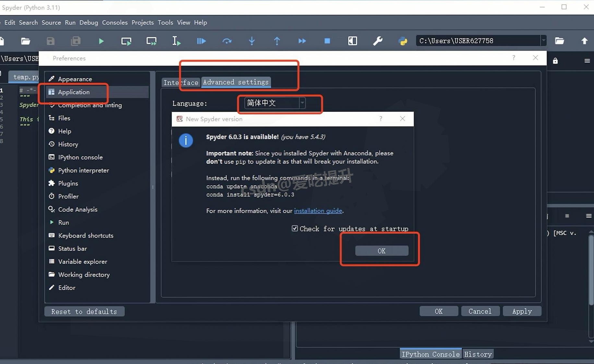
Task: Go to parent directory arrow icon
Action: [x=584, y=41]
